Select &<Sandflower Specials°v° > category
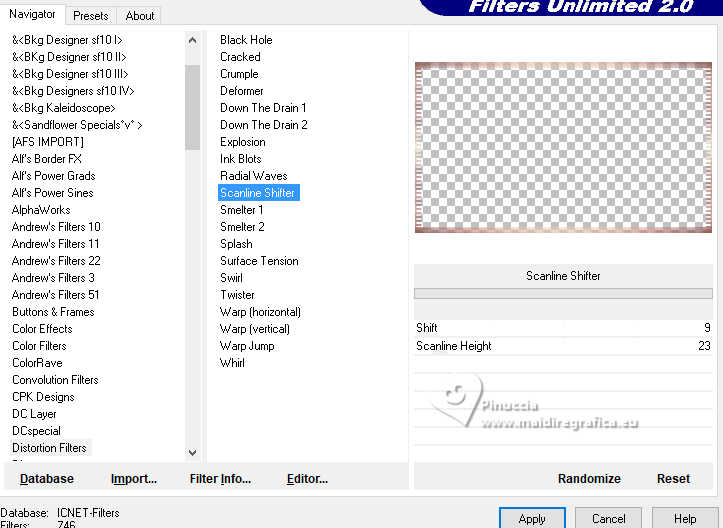This screenshot has height=528, width=723. coord(77,125)
